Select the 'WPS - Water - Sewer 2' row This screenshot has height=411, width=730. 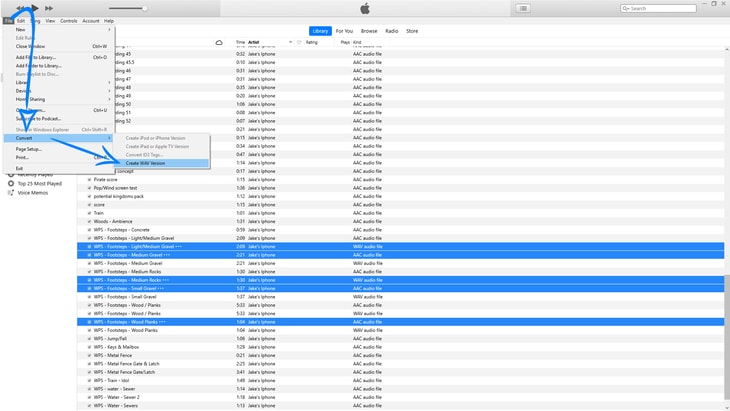[400, 398]
